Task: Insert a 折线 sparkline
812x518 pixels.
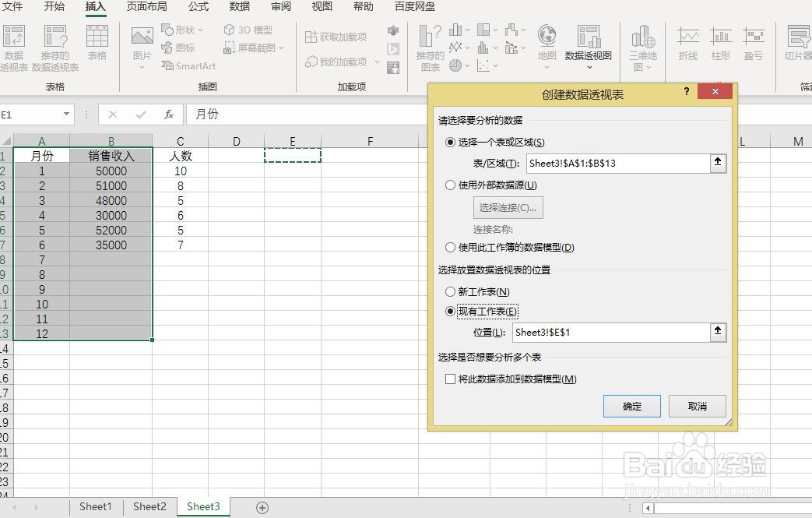Action: [687, 43]
